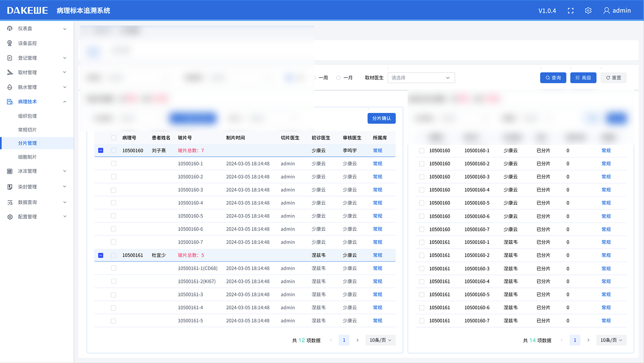Click the 玻片总数：5 text
Screen dimensions: 644x363
[191, 255]
